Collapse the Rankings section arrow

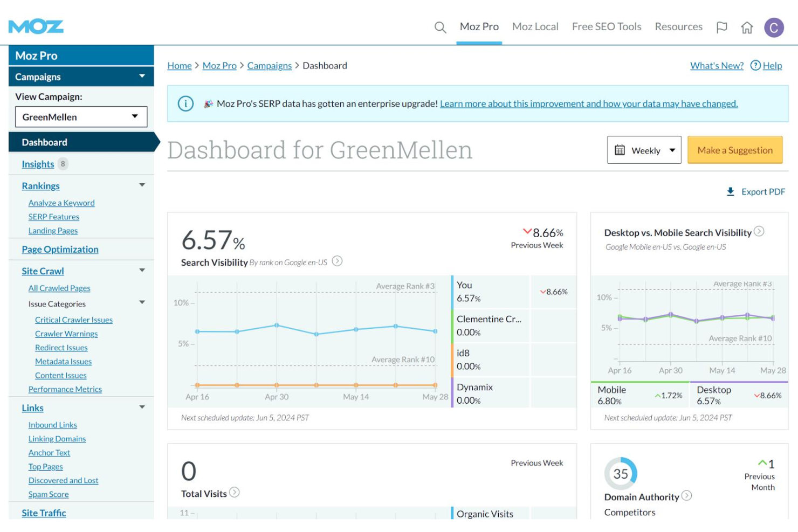142,185
